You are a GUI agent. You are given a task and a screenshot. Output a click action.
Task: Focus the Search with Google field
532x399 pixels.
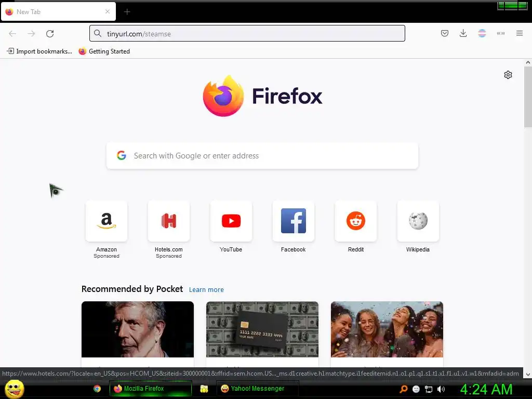tap(262, 156)
